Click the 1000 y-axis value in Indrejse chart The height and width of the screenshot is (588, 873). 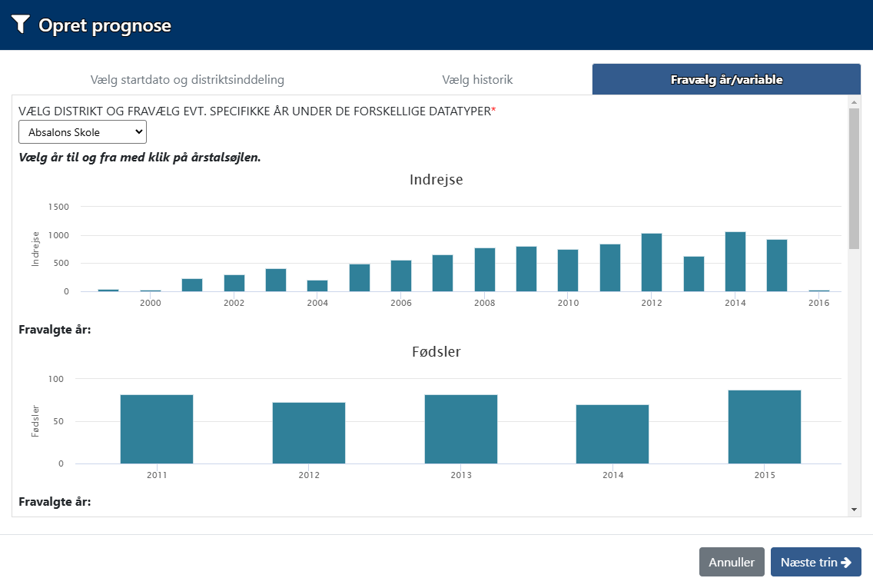tap(58, 235)
